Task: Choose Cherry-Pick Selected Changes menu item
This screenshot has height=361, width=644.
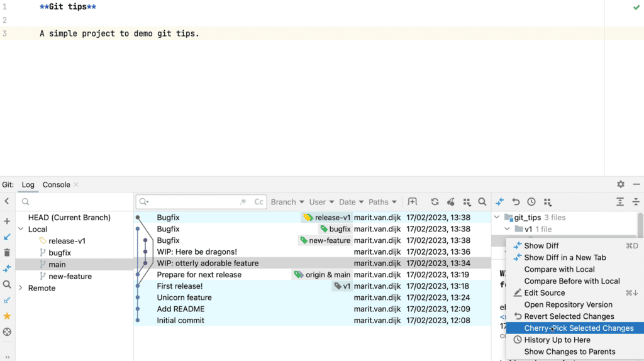Action: pos(575,328)
